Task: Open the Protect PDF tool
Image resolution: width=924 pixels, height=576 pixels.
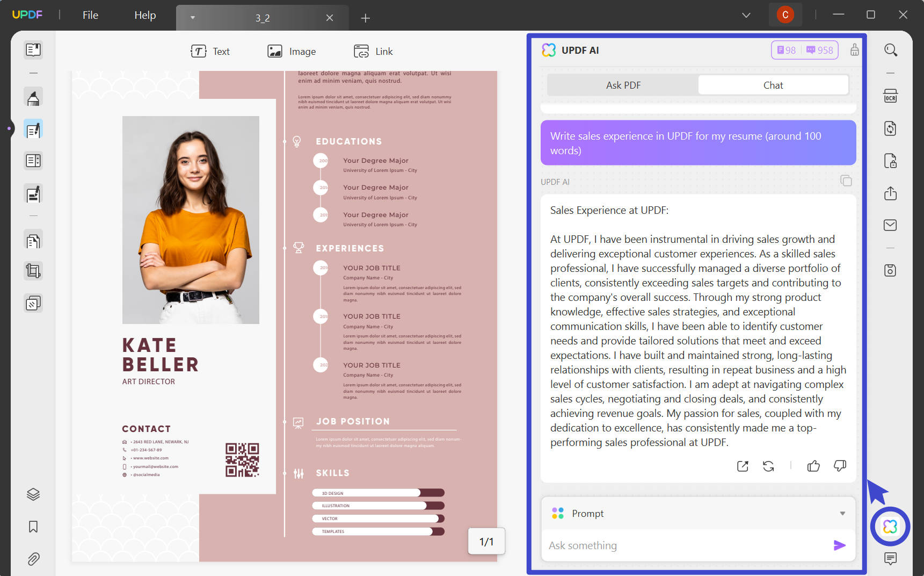Action: point(891,161)
